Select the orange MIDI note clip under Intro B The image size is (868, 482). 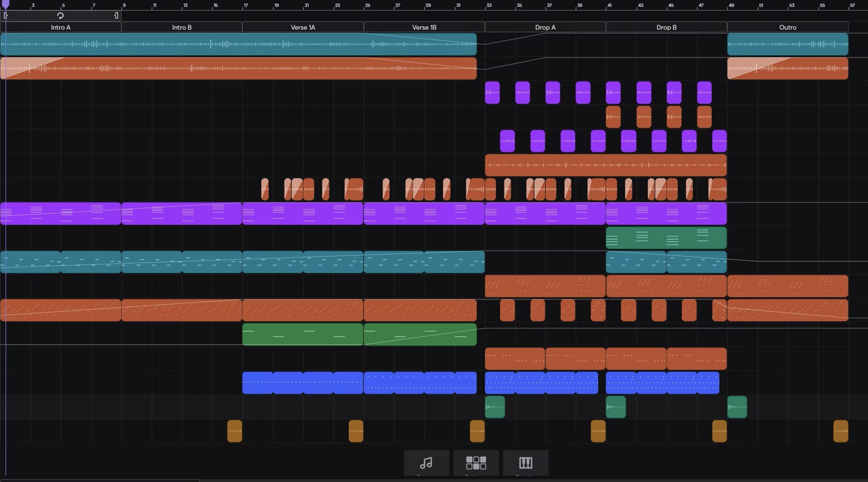(181, 310)
